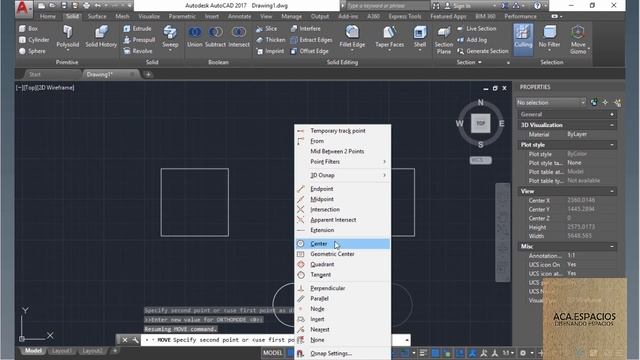The height and width of the screenshot is (360, 640).
Task: Select the Box primitive tool
Action: [28, 29]
